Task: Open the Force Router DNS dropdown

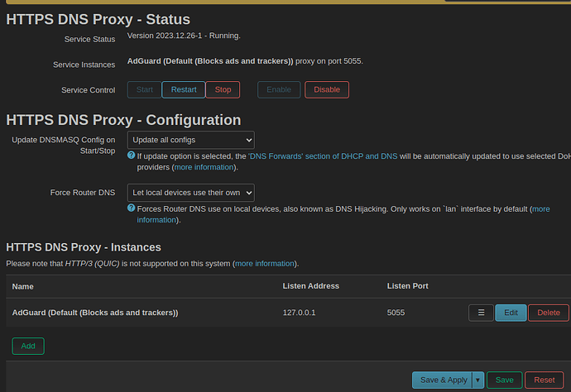Action: [191, 193]
